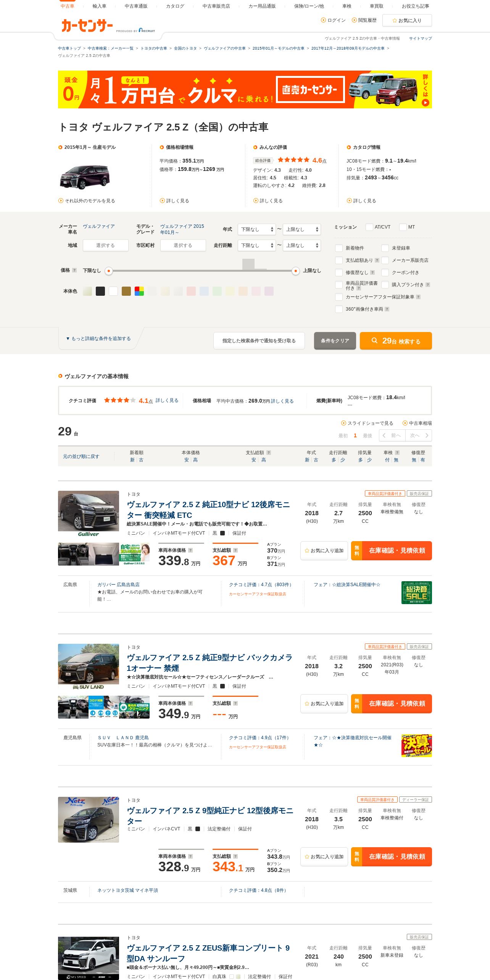
Task: Open 輸入車 top menu item
Action: click(x=99, y=6)
